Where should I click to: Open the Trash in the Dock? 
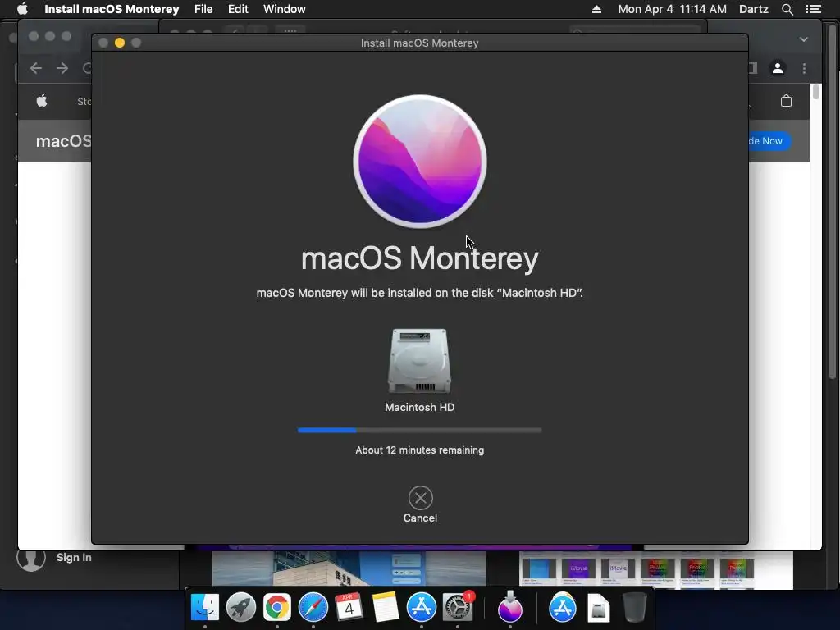tap(635, 608)
